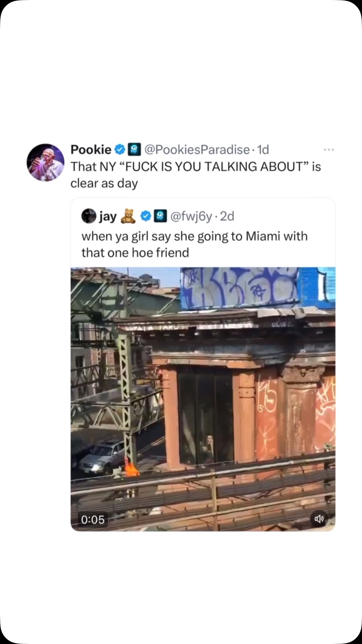This screenshot has width=362, height=644.
Task: Open Pookie's profile picture avatar
Action: [x=45, y=162]
